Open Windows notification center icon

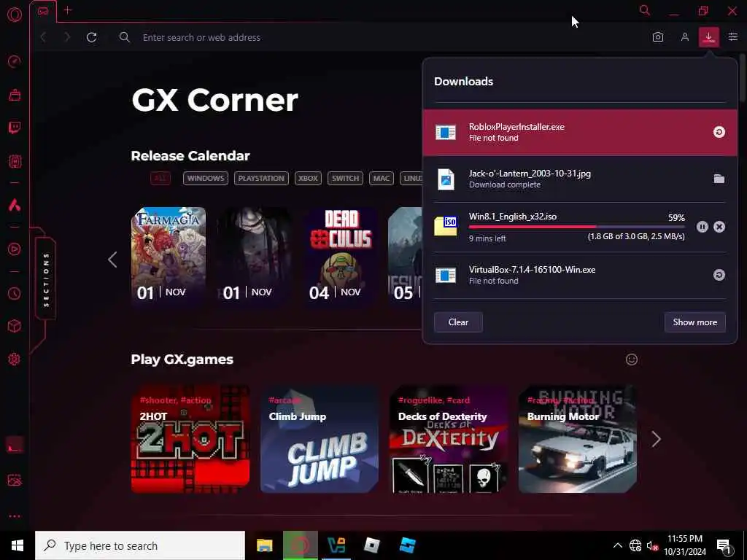(x=724, y=546)
